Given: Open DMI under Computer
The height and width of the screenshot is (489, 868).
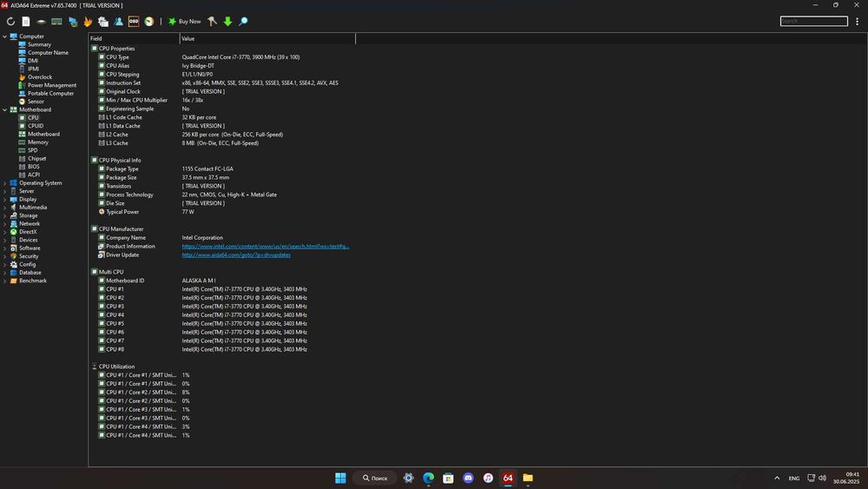Looking at the screenshot, I should (x=33, y=61).
